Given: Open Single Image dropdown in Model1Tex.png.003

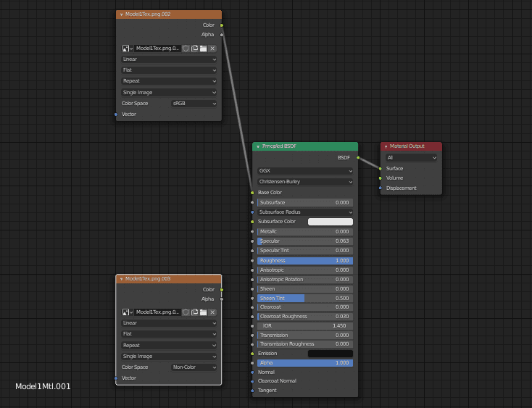Looking at the screenshot, I should click(169, 357).
